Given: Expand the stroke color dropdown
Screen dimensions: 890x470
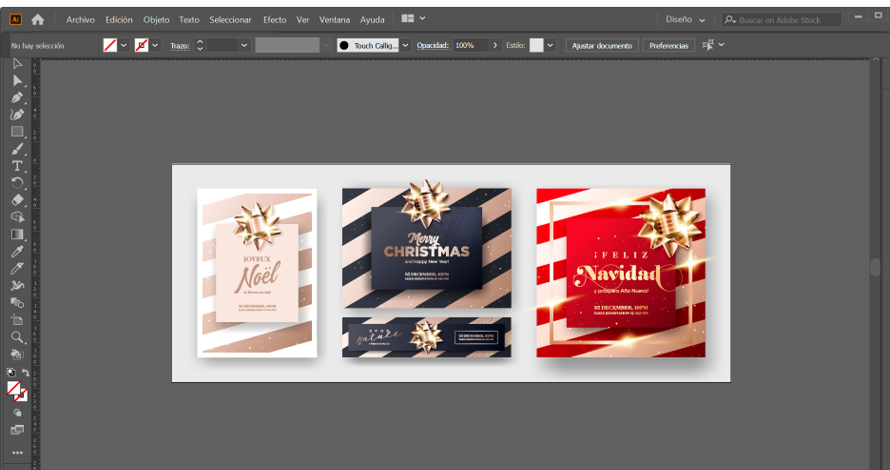Looking at the screenshot, I should click(x=155, y=45).
